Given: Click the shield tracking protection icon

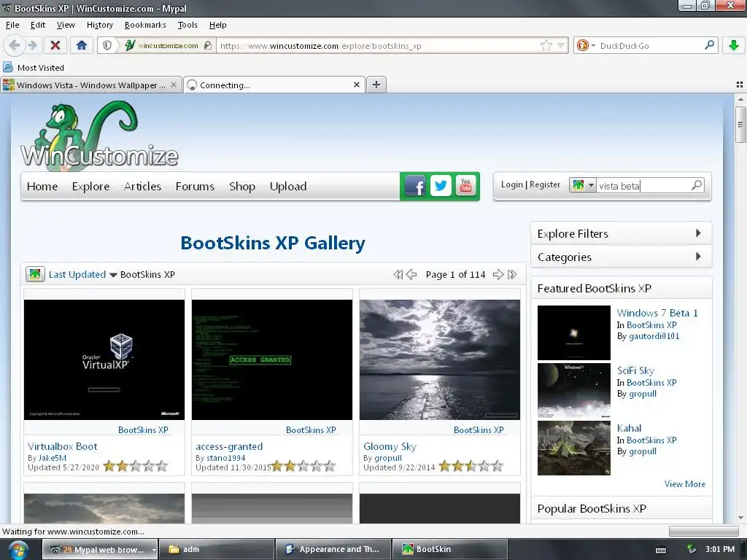Looking at the screenshot, I should 107,45.
